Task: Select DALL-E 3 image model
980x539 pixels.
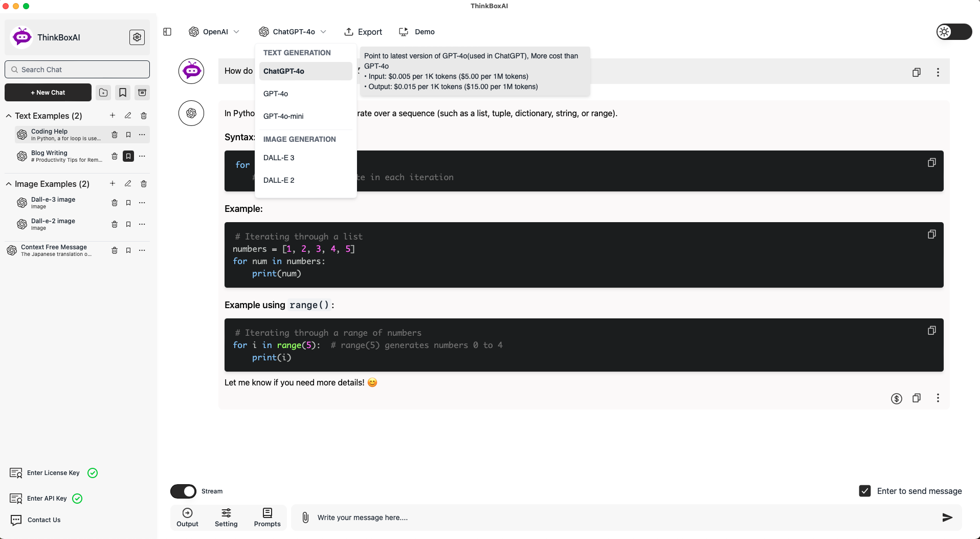Action: coord(305,158)
